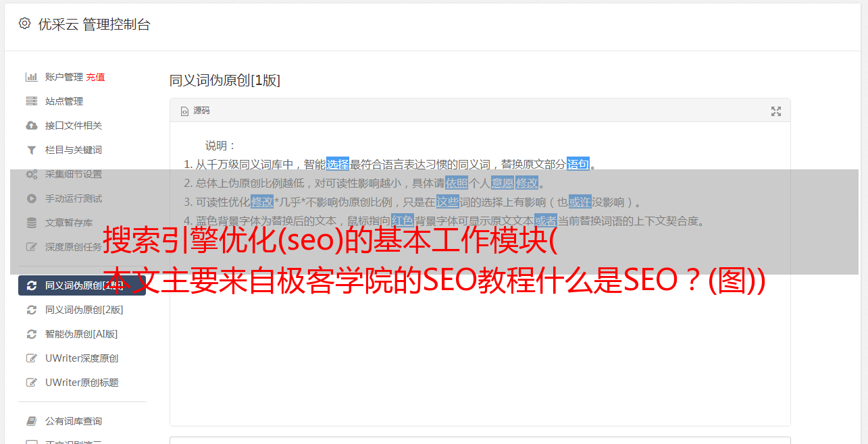Click the refresh icon next to 同义词伪原创[2版]
The image size is (868, 444).
pos(31,310)
